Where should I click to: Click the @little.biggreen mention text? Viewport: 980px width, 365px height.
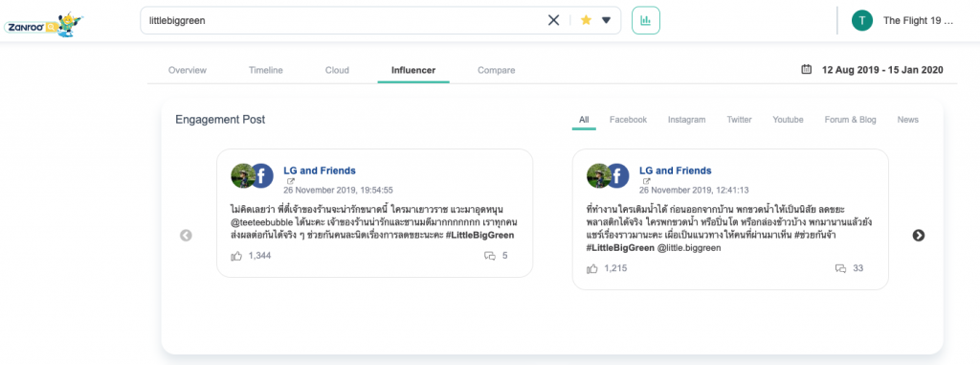(x=689, y=248)
